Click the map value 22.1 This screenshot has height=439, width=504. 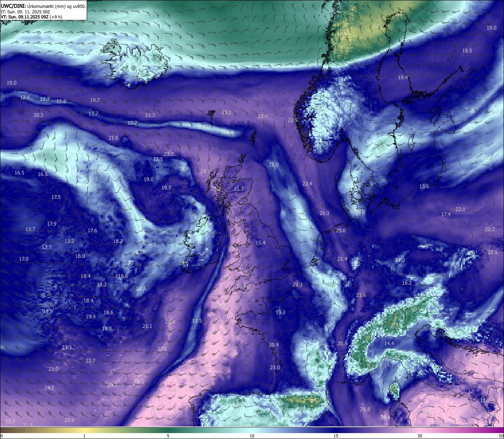(x=460, y=209)
